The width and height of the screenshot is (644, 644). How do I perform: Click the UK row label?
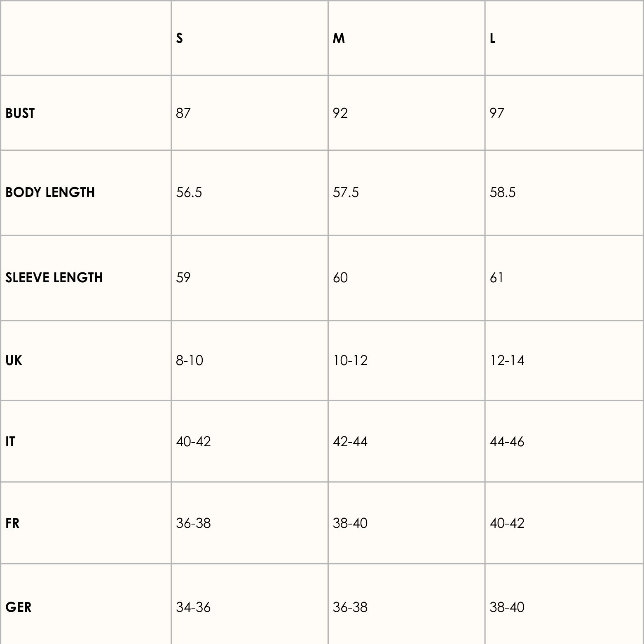point(14,361)
